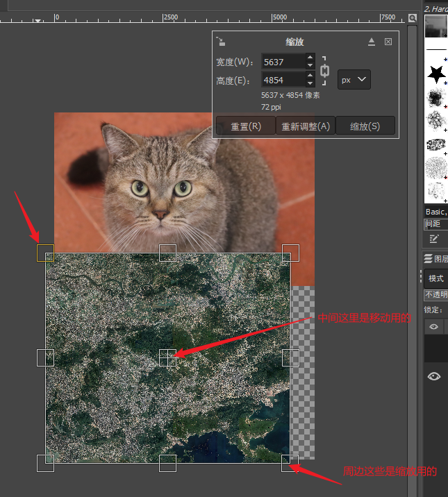Open the px unit dropdown
Image resolution: width=448 pixels, height=497 pixels.
tap(354, 80)
